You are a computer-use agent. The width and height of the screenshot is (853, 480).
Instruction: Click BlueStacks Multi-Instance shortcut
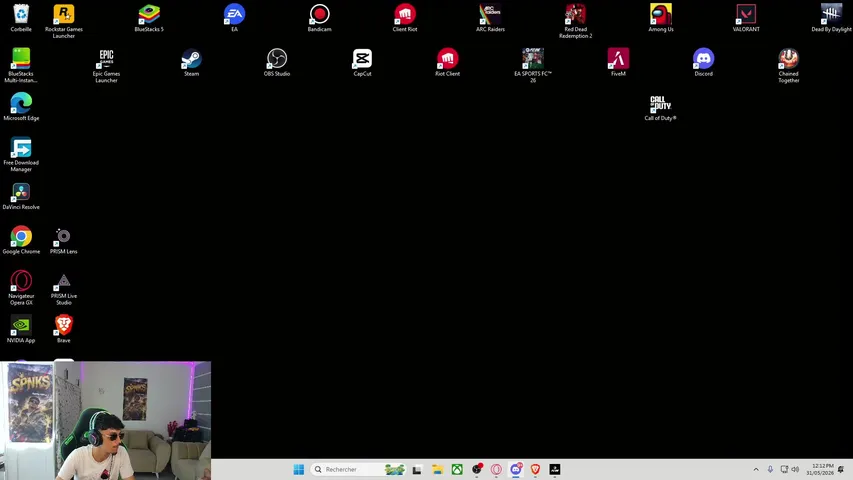[x=21, y=65]
